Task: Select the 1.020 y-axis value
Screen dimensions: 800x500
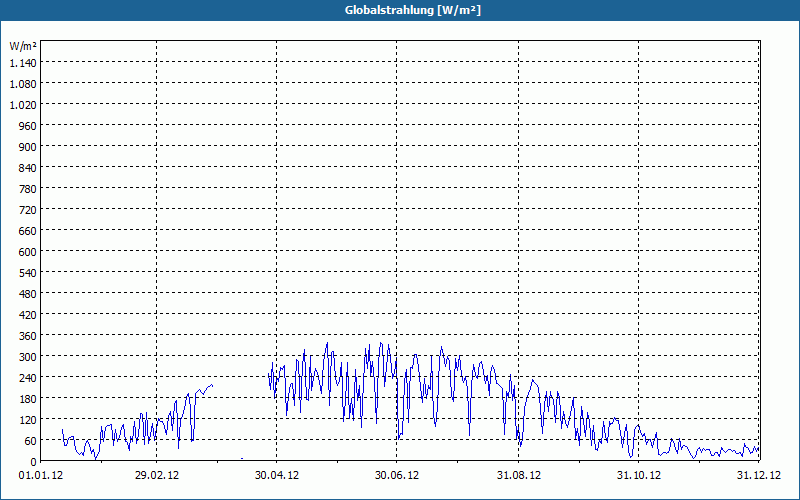Action: point(23,105)
